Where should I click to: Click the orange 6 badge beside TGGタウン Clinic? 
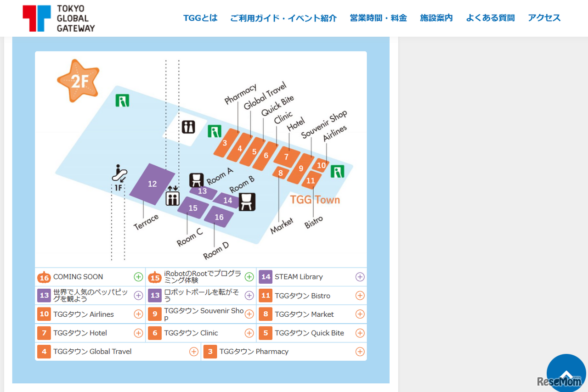click(155, 333)
